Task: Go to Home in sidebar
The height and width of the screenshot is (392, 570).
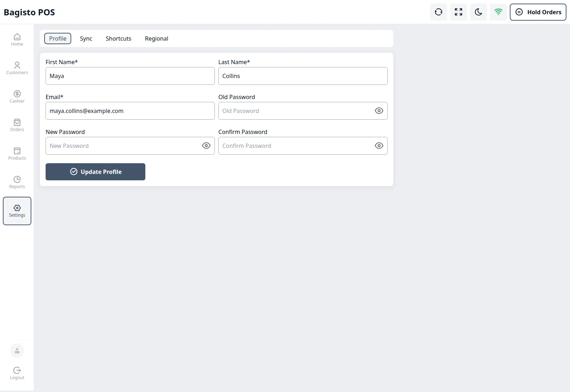Action: 17,40
